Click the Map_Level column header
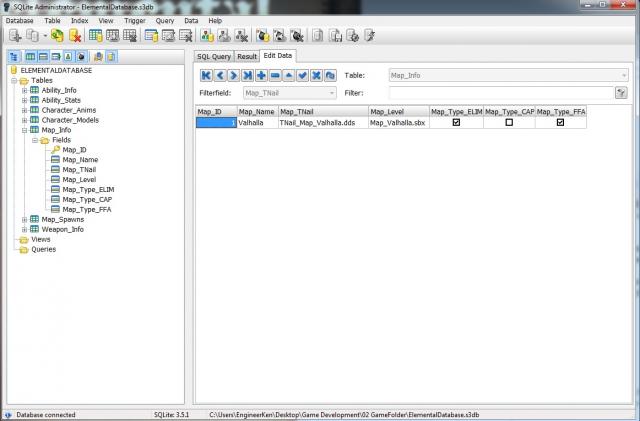The image size is (640, 421). pos(398,111)
